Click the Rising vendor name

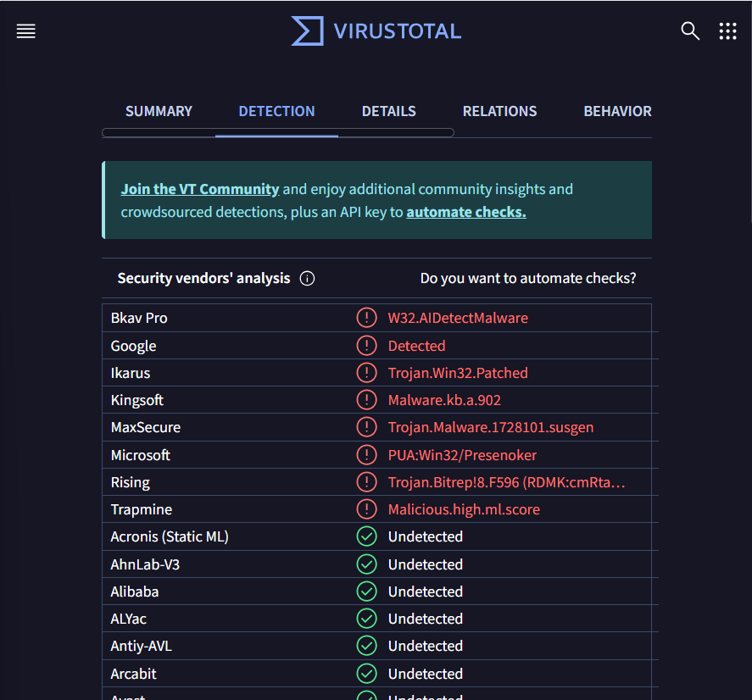(x=131, y=482)
